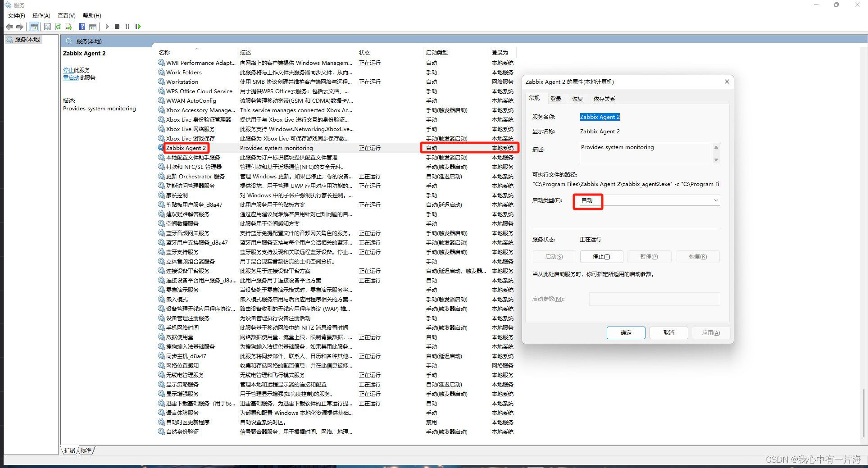868x468 pixels.
Task: Select the 更新 Orchestrator 服务 row
Action: 338,176
